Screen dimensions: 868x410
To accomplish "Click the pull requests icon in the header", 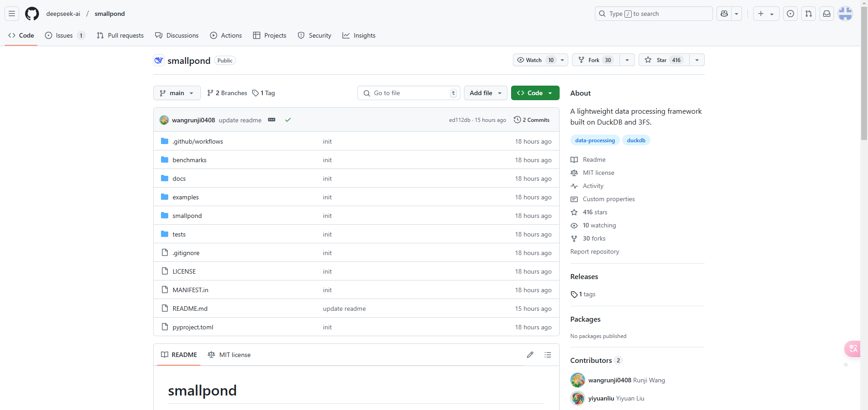I will tap(809, 14).
